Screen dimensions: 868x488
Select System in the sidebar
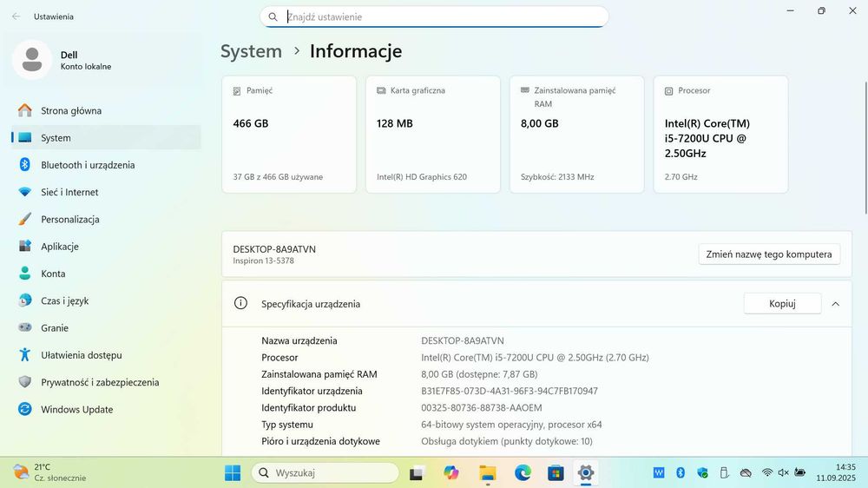click(106, 138)
